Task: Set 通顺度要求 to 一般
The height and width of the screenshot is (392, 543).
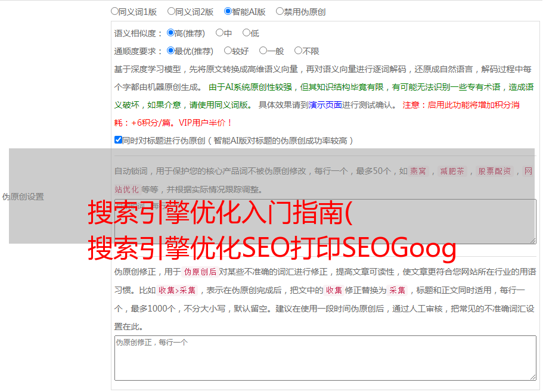Action: tap(263, 51)
